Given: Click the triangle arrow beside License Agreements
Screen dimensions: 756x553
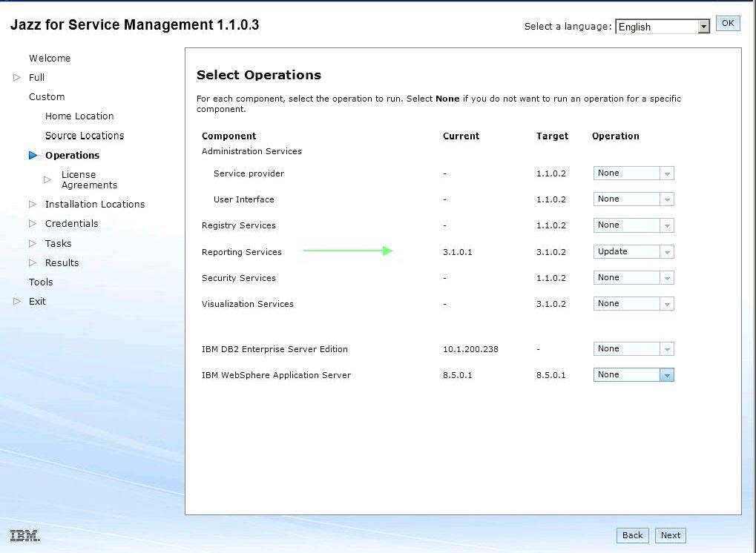Looking at the screenshot, I should click(47, 179).
